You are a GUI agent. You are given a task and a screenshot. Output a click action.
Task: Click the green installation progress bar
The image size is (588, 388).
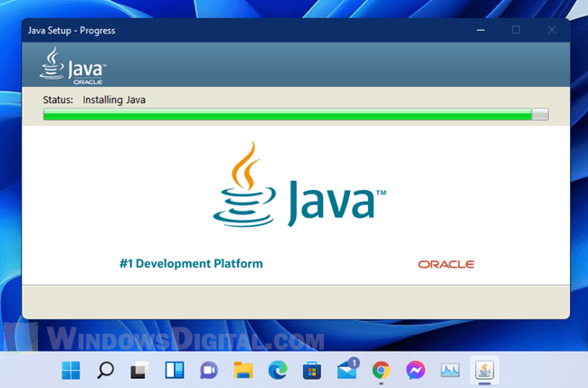pos(296,114)
